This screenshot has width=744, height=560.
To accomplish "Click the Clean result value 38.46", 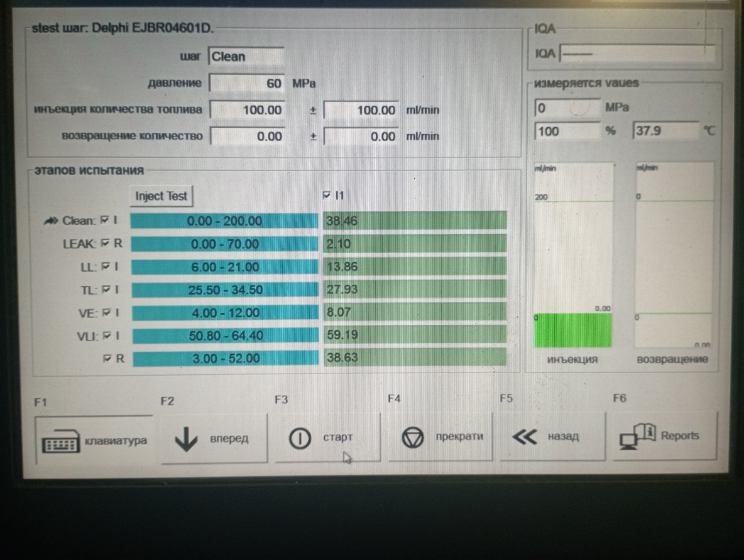I will (415, 220).
